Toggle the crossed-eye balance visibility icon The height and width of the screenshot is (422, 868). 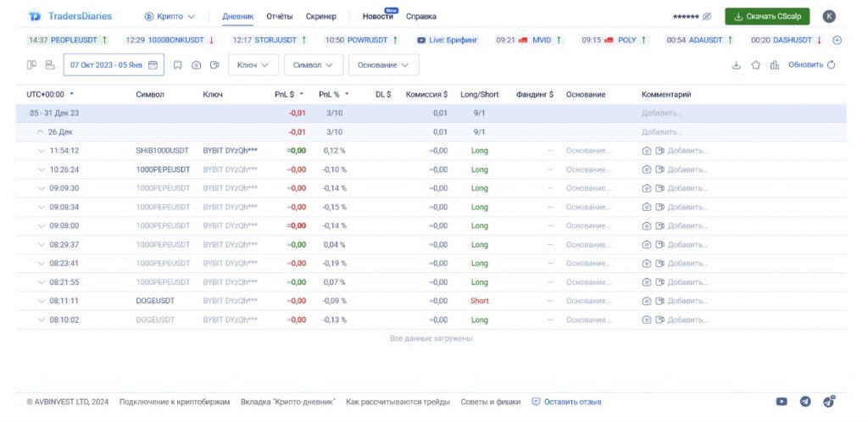tap(707, 16)
